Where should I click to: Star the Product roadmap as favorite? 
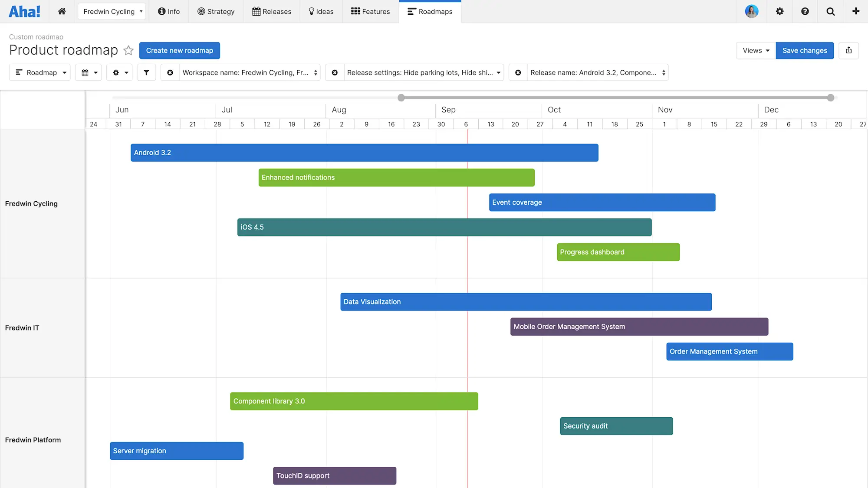pyautogui.click(x=128, y=50)
